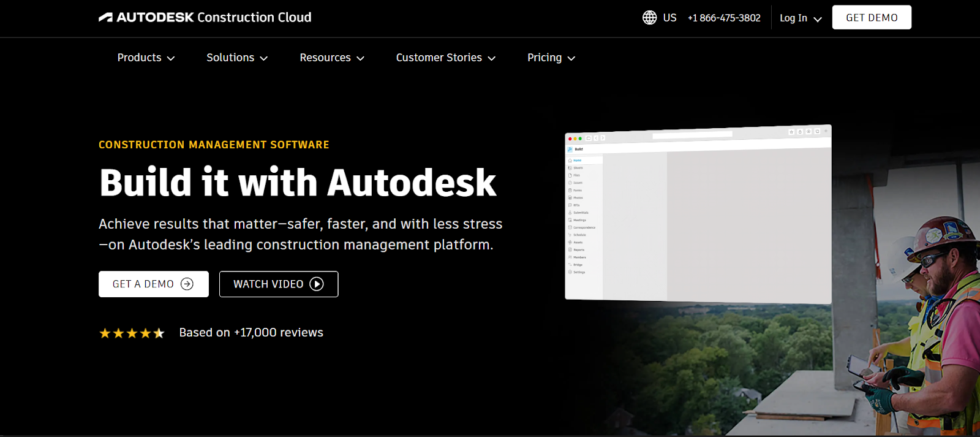Click the 'Based on +17,000 reviews' text
Viewport: 980px width, 437px height.
[x=251, y=332]
